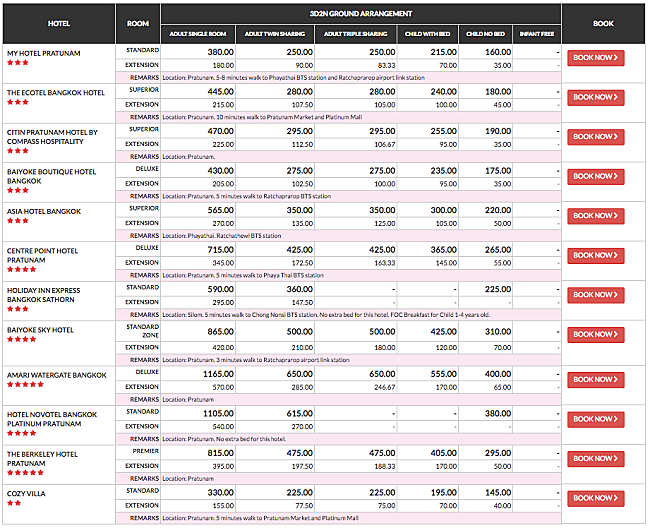Viewport: 650px width, 528px height.
Task: Click the CHILD NO BED column header
Action: coord(485,34)
